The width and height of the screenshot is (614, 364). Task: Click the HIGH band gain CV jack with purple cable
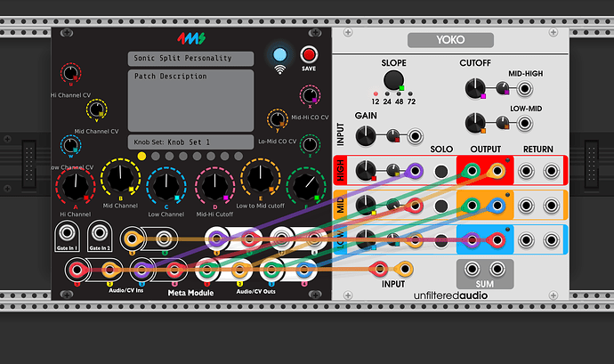click(x=415, y=171)
